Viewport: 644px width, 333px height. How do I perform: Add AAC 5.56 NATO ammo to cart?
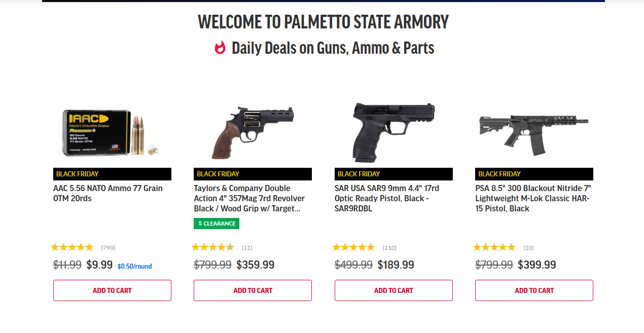[112, 290]
